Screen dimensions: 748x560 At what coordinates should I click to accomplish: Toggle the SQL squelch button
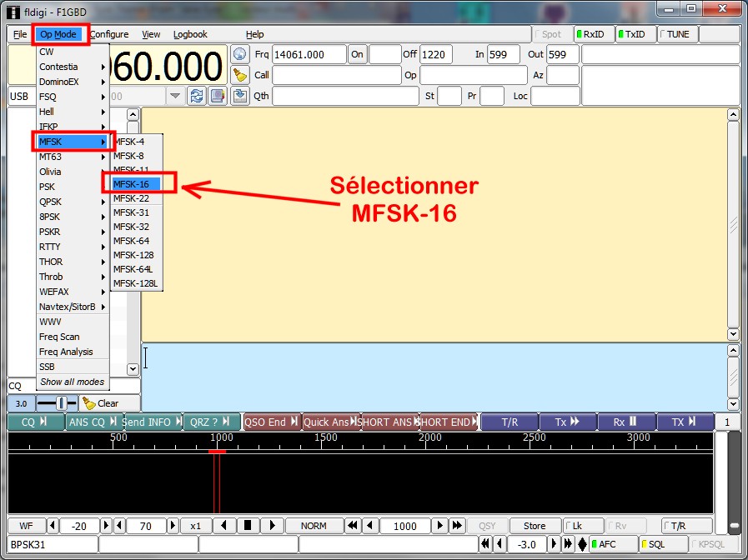(664, 544)
